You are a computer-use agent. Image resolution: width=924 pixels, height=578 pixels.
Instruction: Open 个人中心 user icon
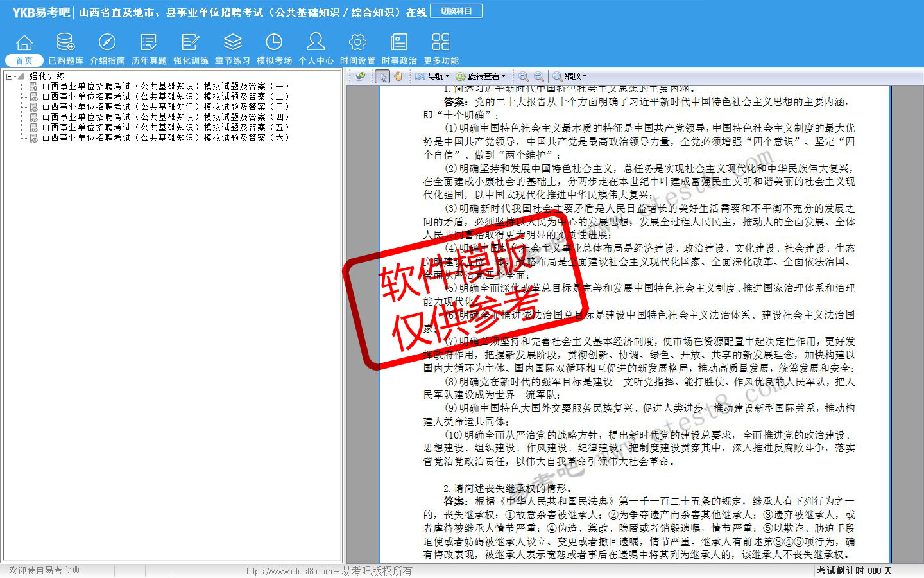316,42
